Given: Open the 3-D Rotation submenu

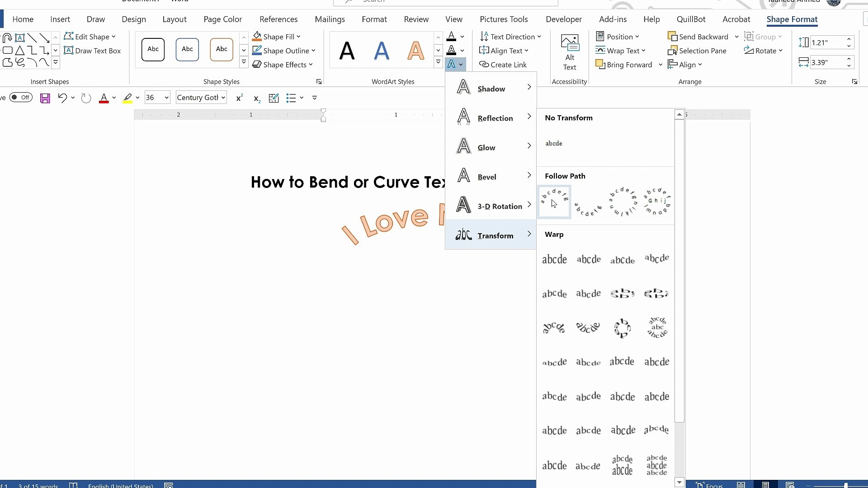Looking at the screenshot, I should [491, 205].
